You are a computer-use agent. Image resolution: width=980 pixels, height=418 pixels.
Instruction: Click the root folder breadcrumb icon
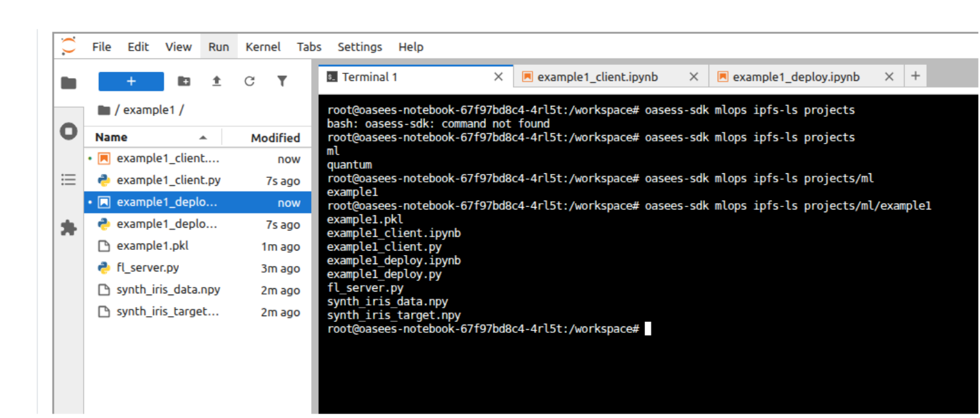104,110
